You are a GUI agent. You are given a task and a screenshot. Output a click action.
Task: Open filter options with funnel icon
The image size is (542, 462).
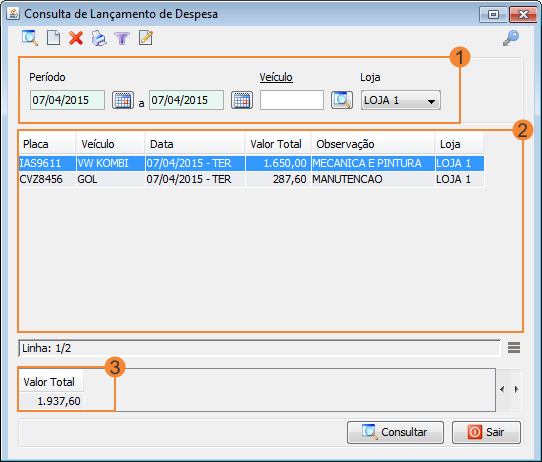pyautogui.click(x=122, y=38)
